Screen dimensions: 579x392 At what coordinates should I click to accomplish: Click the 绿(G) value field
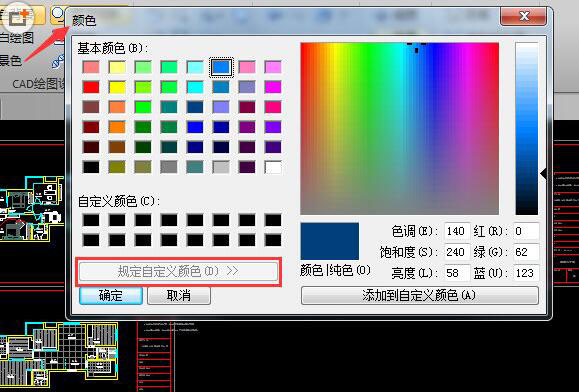click(526, 252)
